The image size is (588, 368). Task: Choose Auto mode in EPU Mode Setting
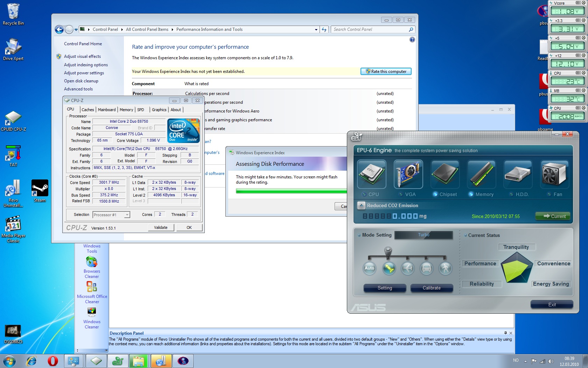[x=370, y=268]
